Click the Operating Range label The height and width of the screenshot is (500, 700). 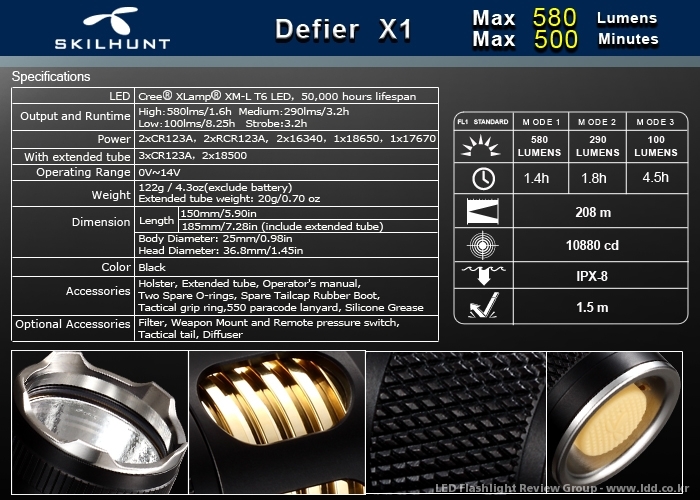[x=83, y=172]
